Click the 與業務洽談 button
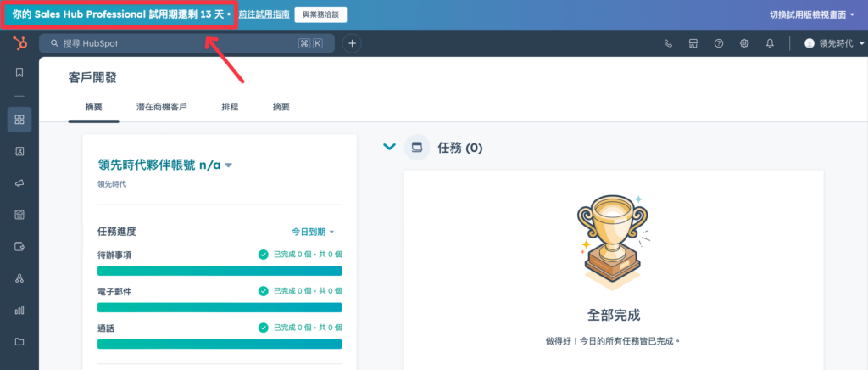The width and height of the screenshot is (868, 370). click(320, 14)
